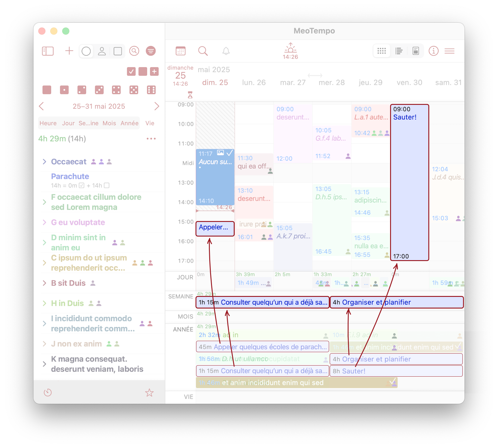Expand the G eu voluptate row
Image resolution: width=498 pixels, height=448 pixels.
click(x=45, y=222)
